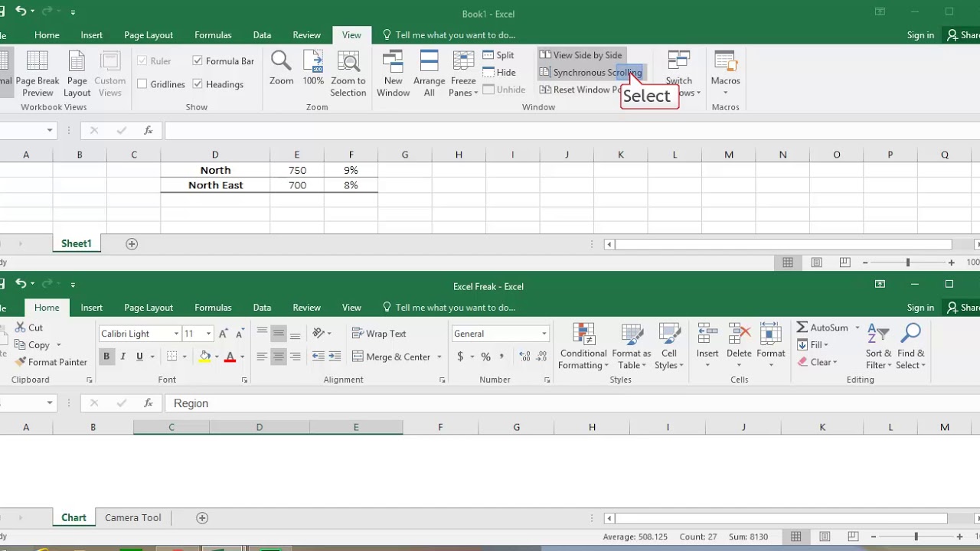This screenshot has width=980, height=551.
Task: Click Zoom magnifier icon in Book1 ribbon
Action: tap(281, 67)
